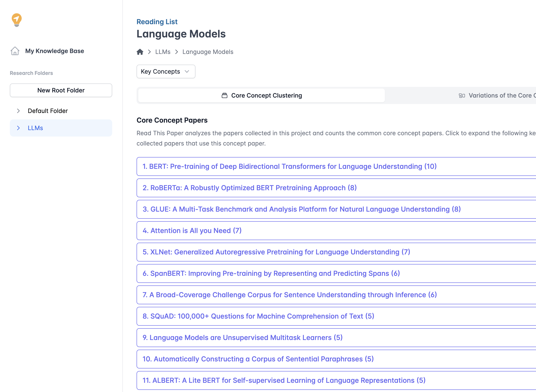Go to LLMs in the breadcrumb
536x392 pixels.
click(x=163, y=52)
